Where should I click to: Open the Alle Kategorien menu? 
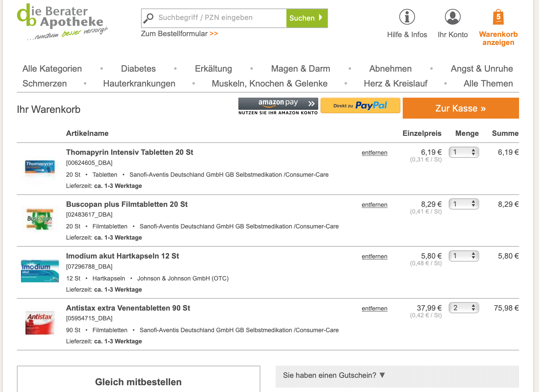(x=52, y=69)
